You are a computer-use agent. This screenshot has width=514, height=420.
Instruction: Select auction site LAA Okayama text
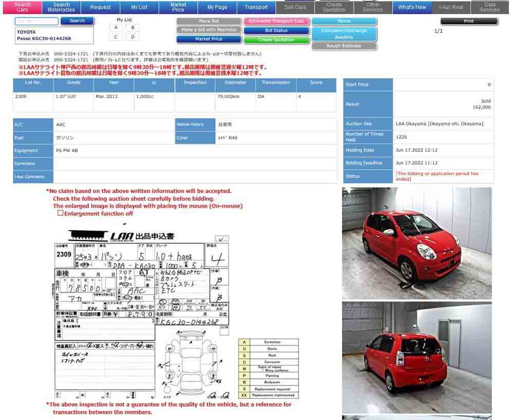point(439,124)
